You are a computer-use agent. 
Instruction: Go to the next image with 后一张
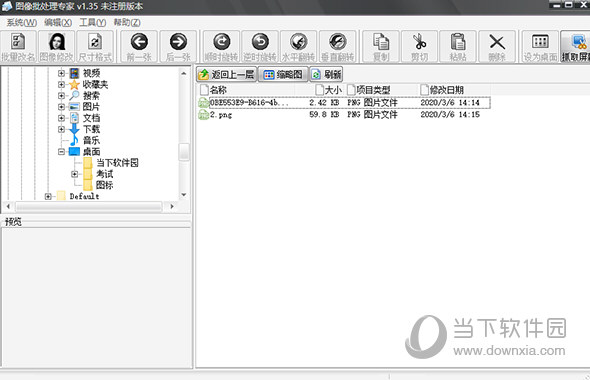pyautogui.click(x=178, y=46)
